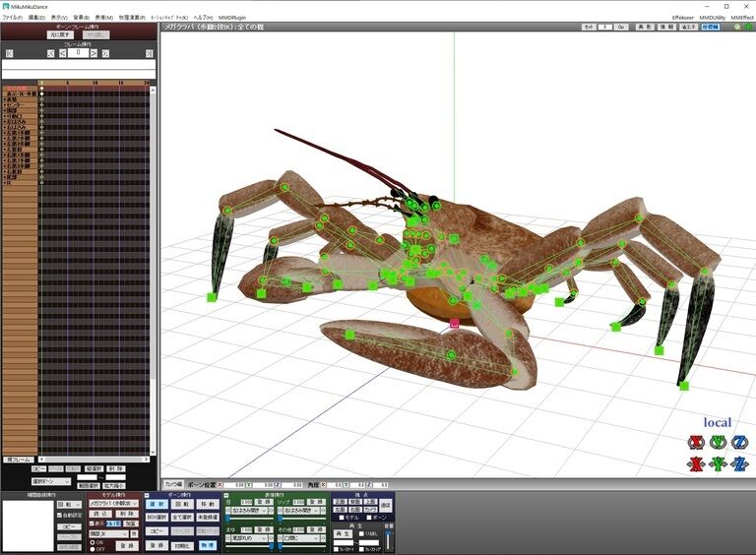756x555 pixels.
Task: Click the 外 button beside bone dropdown
Action: [134, 533]
